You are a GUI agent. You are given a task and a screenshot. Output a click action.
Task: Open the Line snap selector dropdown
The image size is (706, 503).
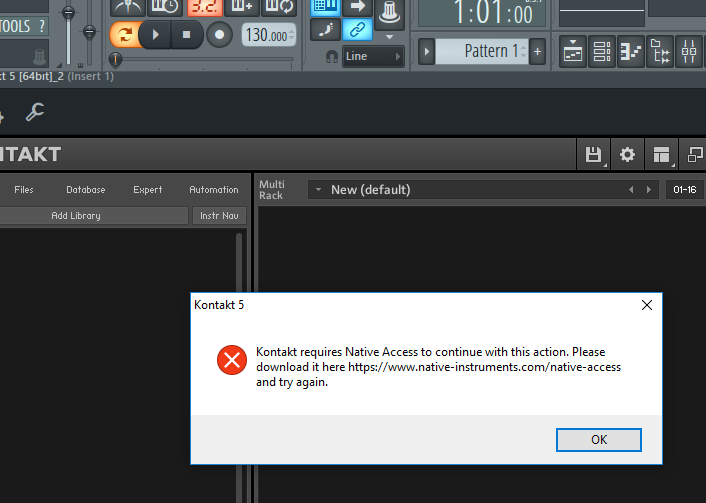[373, 56]
